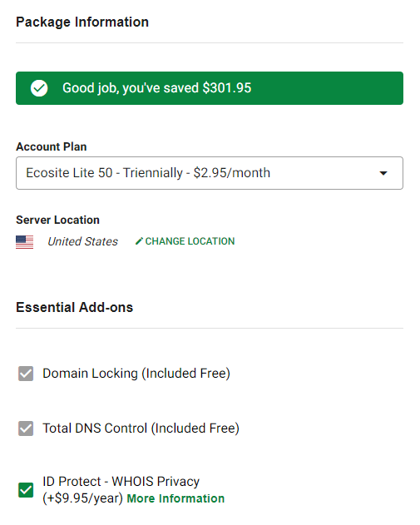Click the CHANGE LOCATION link
This screenshot has width=420, height=525.
point(190,241)
